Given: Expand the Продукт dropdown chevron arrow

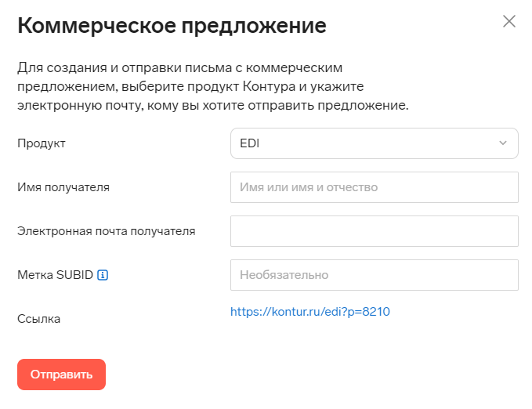Looking at the screenshot, I should (x=503, y=143).
